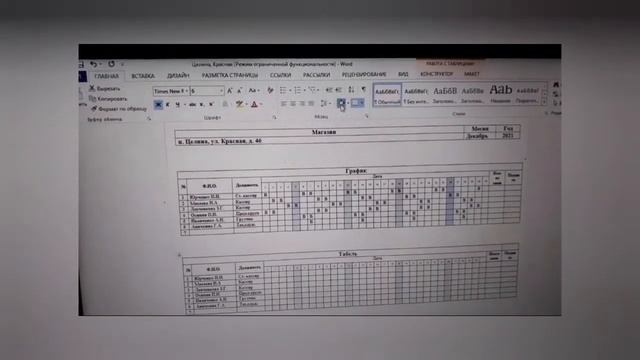Open the Times New Roman font name dropdown
This screenshot has height=360, width=640.
[x=187, y=91]
